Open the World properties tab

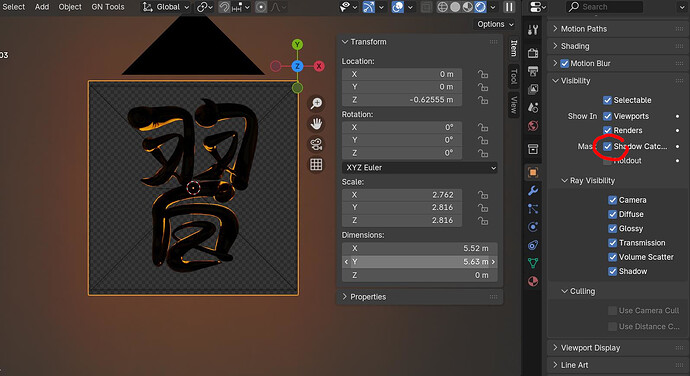(x=533, y=126)
